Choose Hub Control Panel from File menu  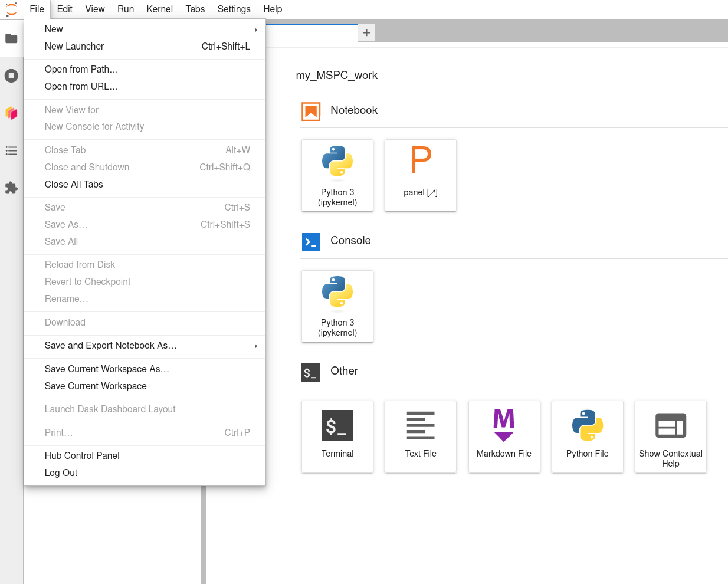(x=145, y=456)
